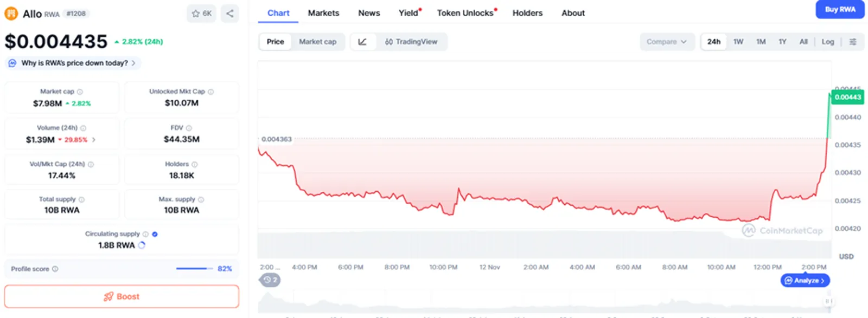Open the Compare dropdown
This screenshot has width=868, height=318.
click(x=667, y=42)
